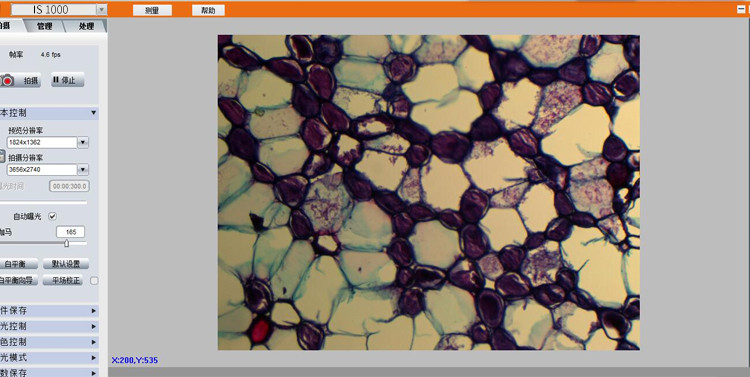The height and width of the screenshot is (377, 750).
Task: Click the small icon left of 拍摄分辨率
Action: coord(2,156)
